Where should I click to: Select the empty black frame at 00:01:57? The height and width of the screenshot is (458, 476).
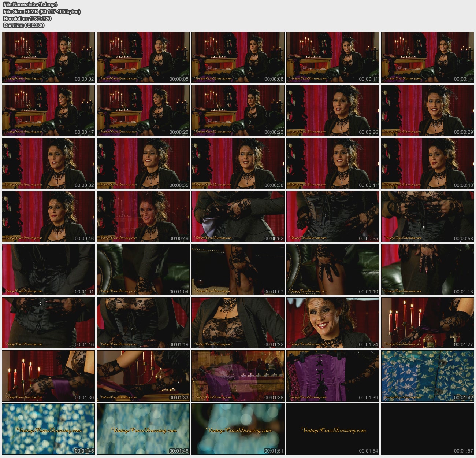point(428,429)
